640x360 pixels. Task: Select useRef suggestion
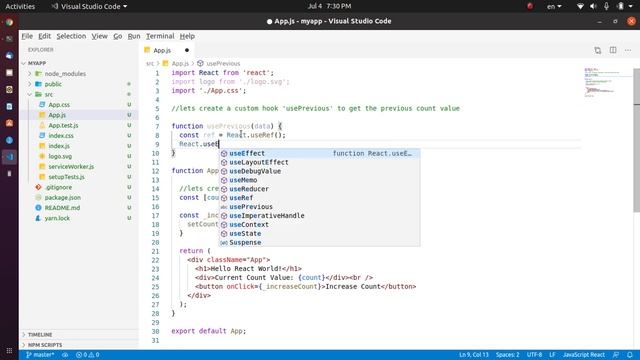tap(320, 198)
